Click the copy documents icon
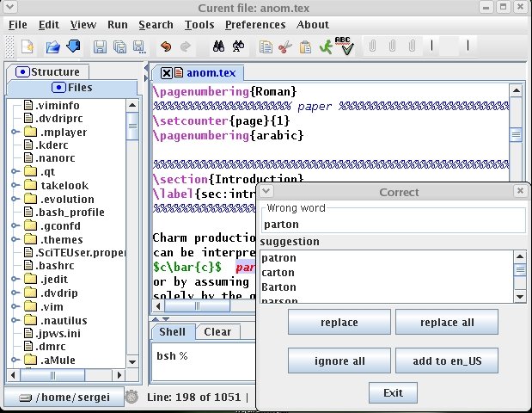 click(266, 46)
